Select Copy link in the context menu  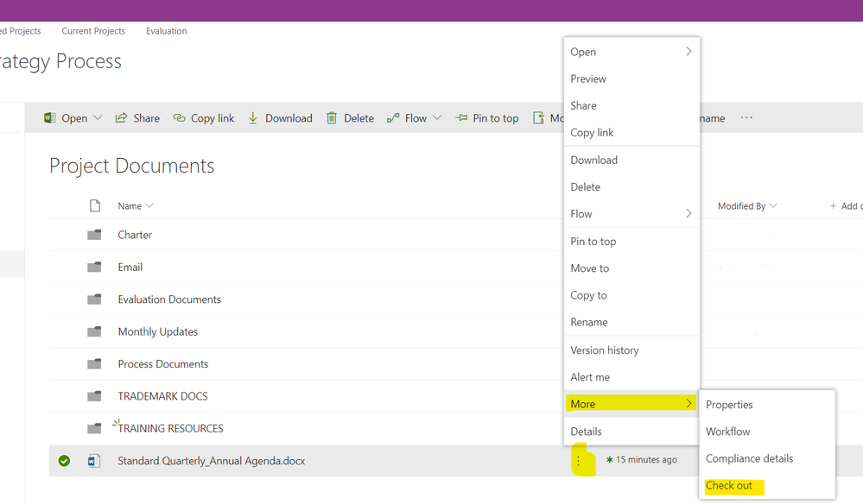pos(592,132)
